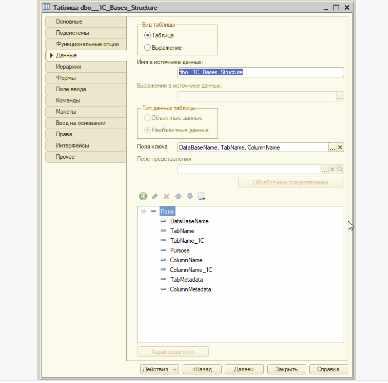Select the Таблица radio button
Viewport: 388px width, 383px height.
(x=147, y=35)
